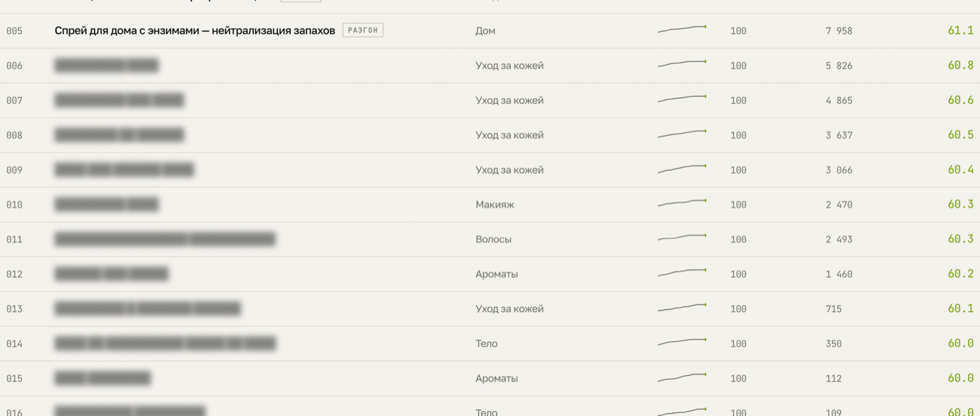
Task: Select row number 008
Action: pos(14,135)
